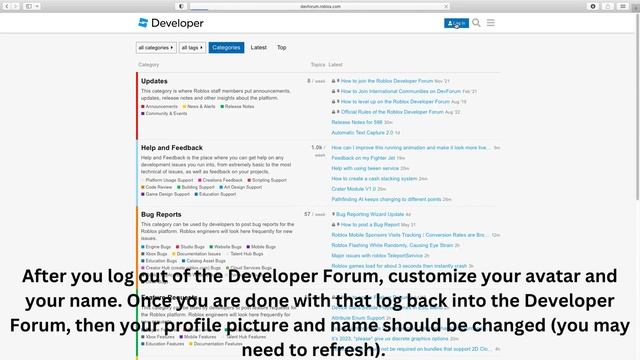Click Safari's forward arrow
Screen dimensions: 640x360
(16, 6)
